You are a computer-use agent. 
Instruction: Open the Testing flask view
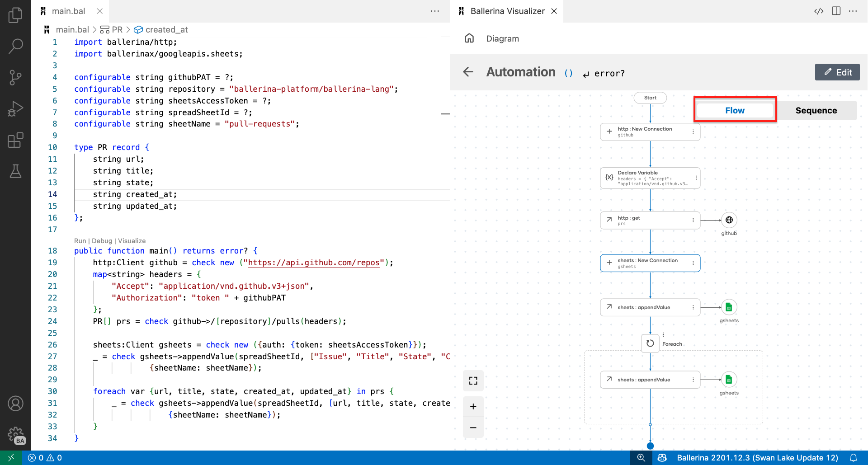[x=15, y=171]
